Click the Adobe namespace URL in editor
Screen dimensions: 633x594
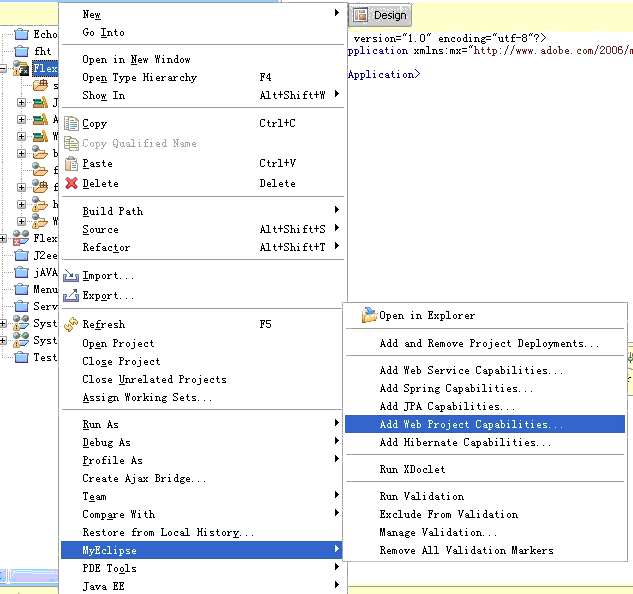click(x=553, y=50)
